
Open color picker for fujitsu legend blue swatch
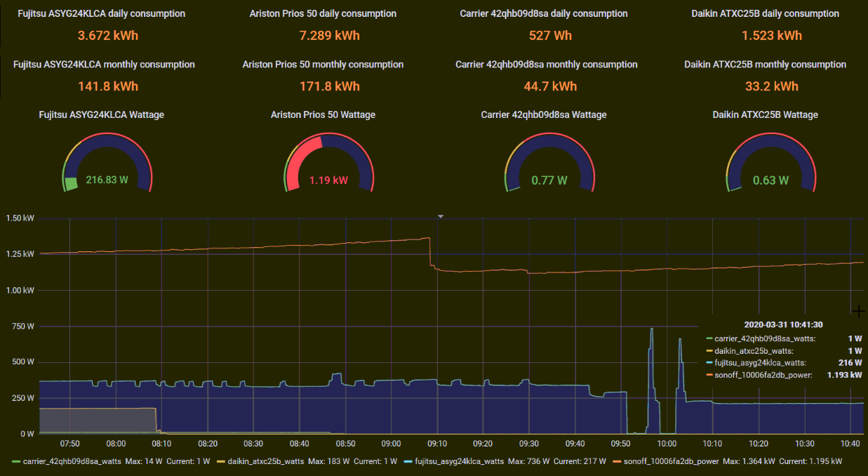(408, 462)
